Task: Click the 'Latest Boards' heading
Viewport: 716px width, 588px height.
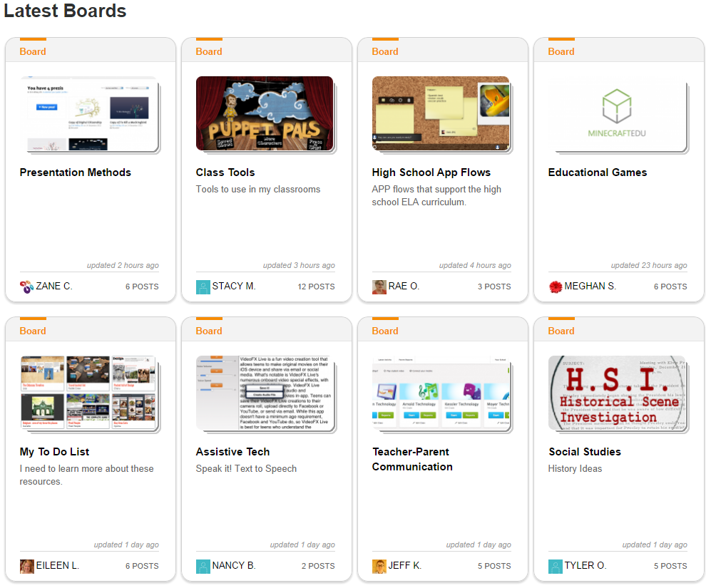Action: coord(65,11)
